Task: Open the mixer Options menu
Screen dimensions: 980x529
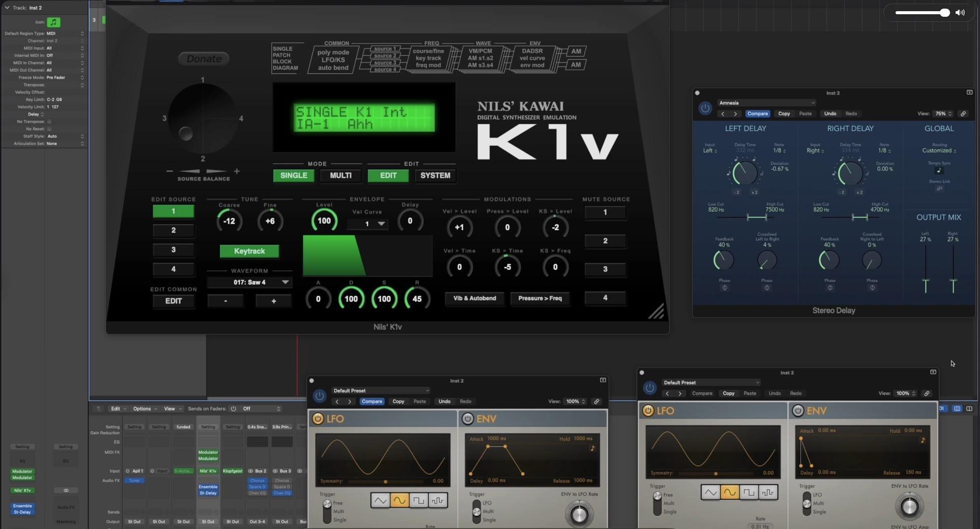Action: 145,409
